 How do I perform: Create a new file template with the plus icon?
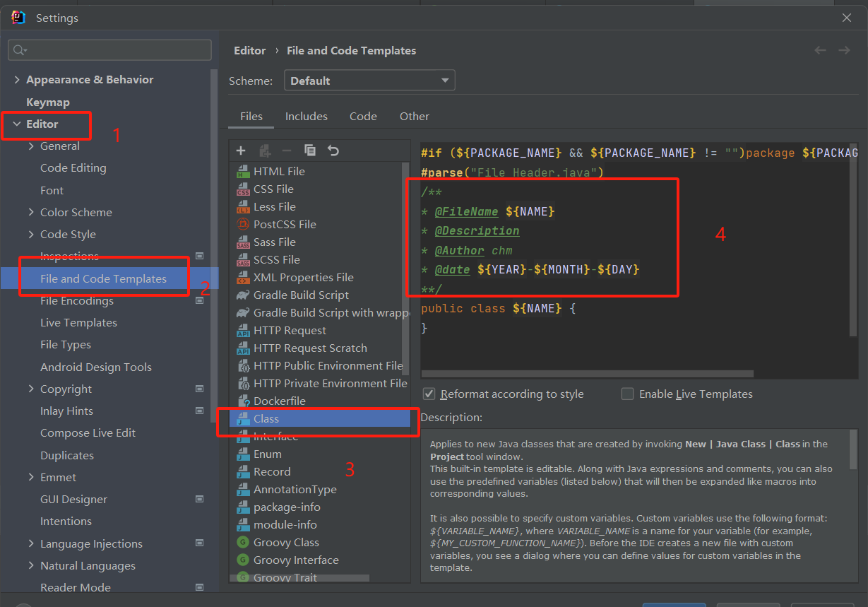coord(241,150)
